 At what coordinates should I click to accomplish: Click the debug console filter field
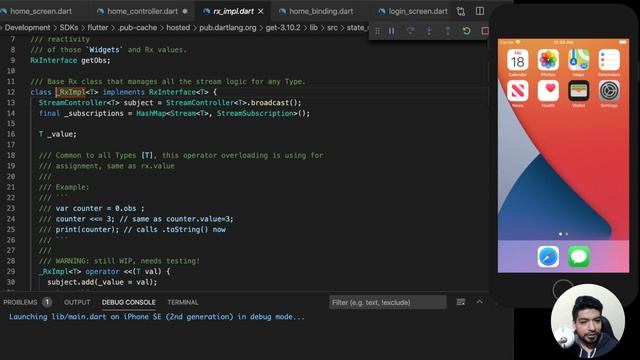[x=387, y=302]
